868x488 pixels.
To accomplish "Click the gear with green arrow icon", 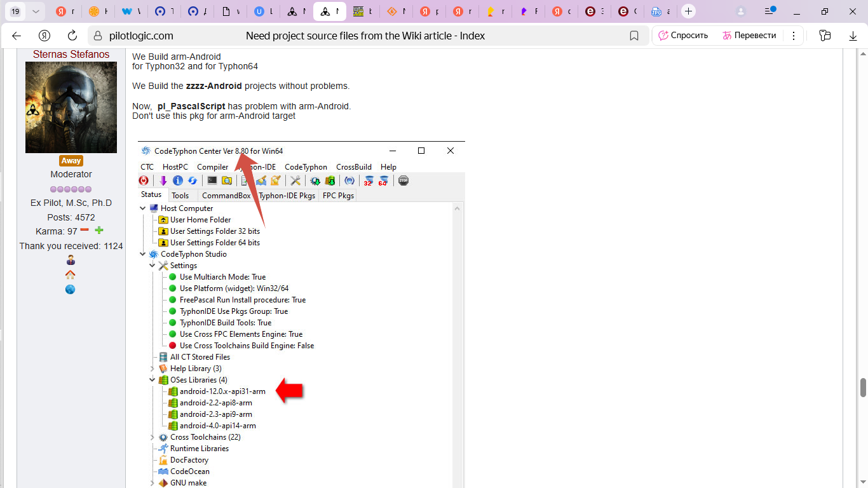I will (x=315, y=181).
